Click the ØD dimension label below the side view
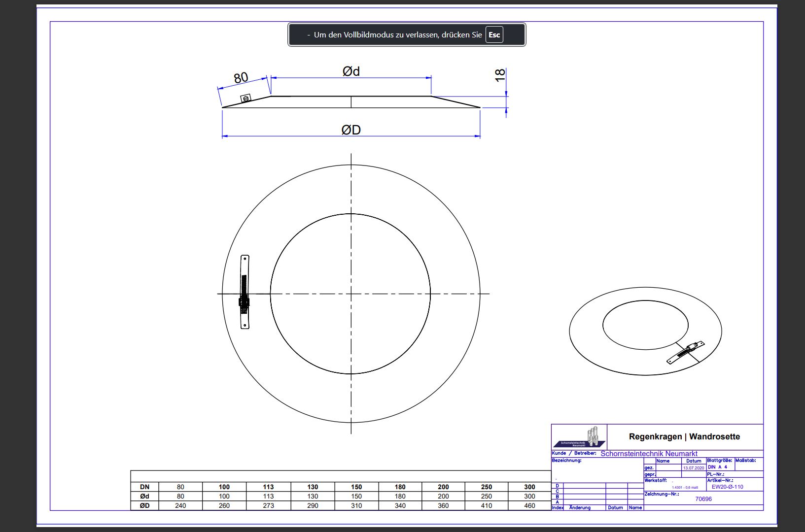The height and width of the screenshot is (532, 805). click(x=351, y=130)
